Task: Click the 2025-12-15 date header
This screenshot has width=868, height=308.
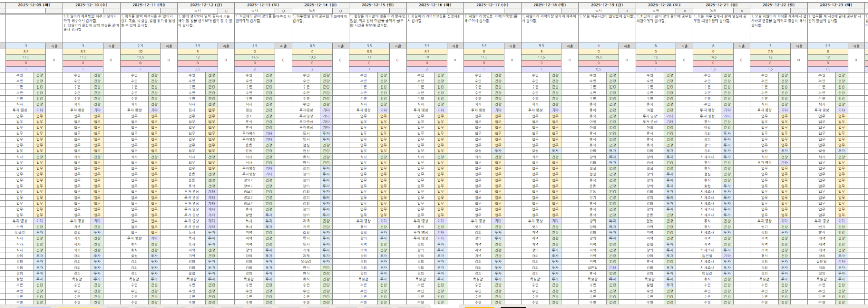Action: [x=378, y=5]
